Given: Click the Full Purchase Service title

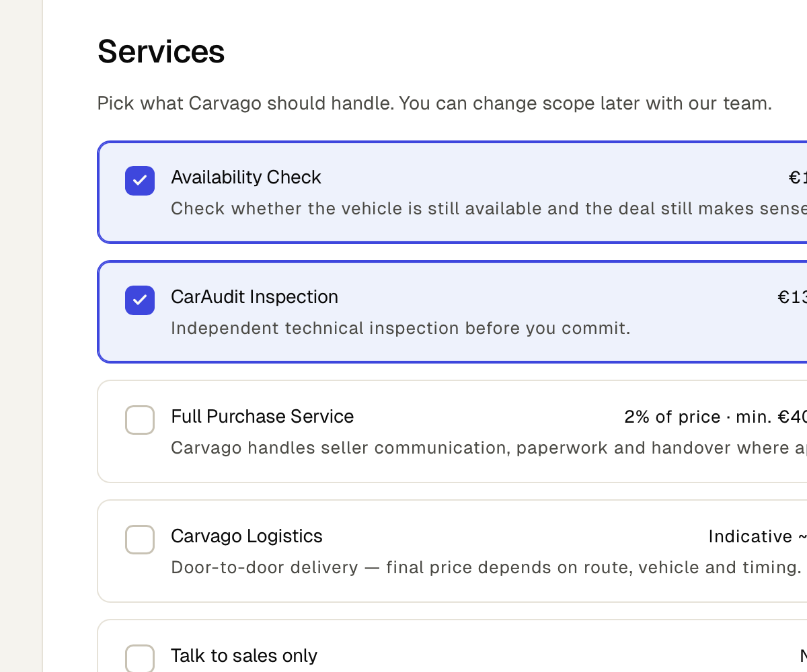Looking at the screenshot, I should coord(262,417).
